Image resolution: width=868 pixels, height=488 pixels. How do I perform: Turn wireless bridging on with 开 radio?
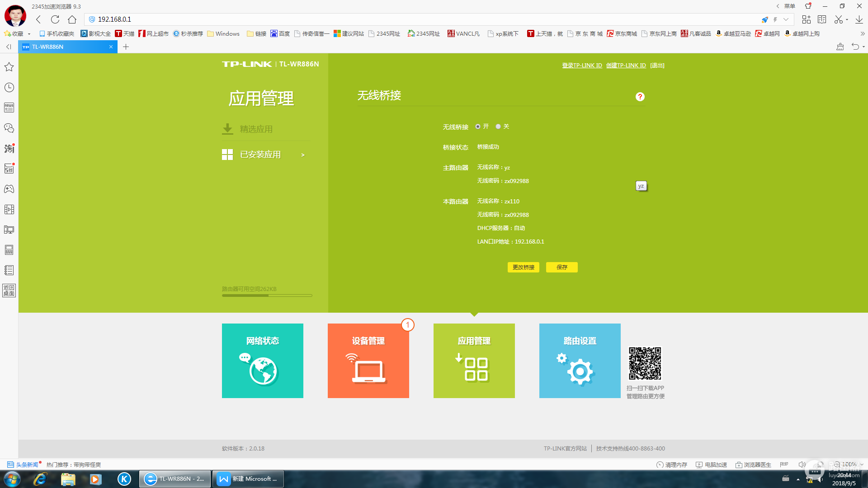coord(478,127)
